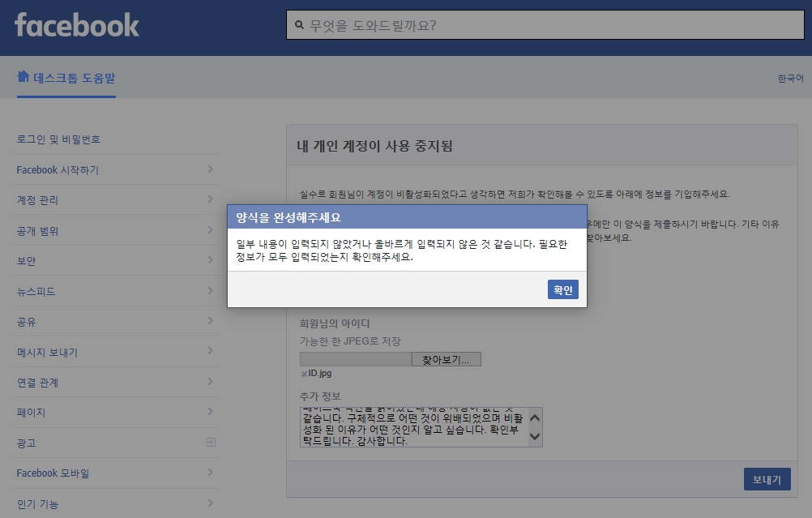The height and width of the screenshot is (518, 812).
Task: Click the 무엇을 도와드릴까요? search field
Action: tap(545, 25)
